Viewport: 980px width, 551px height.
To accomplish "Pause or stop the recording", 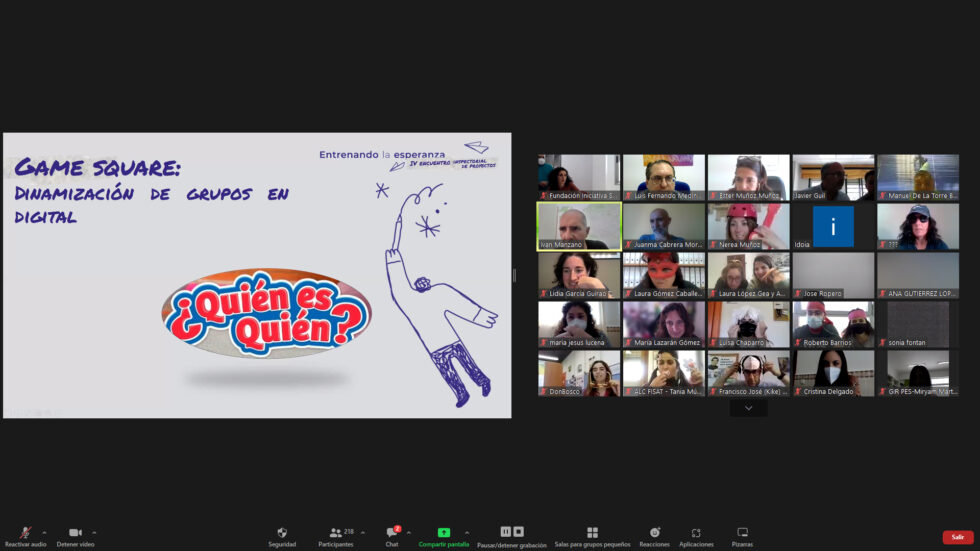I will [x=511, y=532].
